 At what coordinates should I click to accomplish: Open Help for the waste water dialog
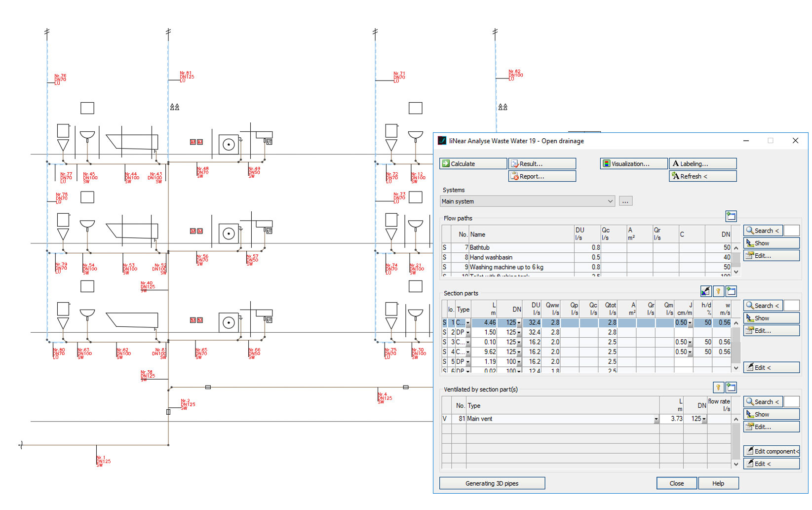point(718,483)
